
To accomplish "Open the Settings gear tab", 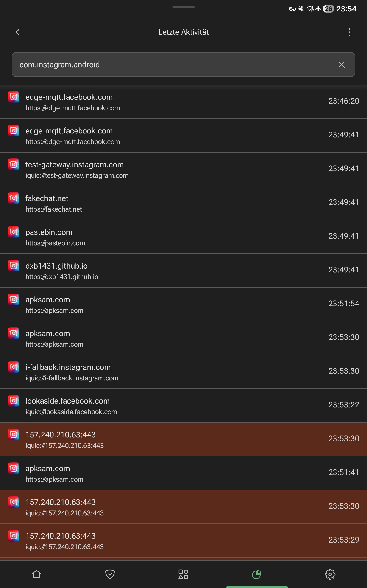I will (330, 574).
